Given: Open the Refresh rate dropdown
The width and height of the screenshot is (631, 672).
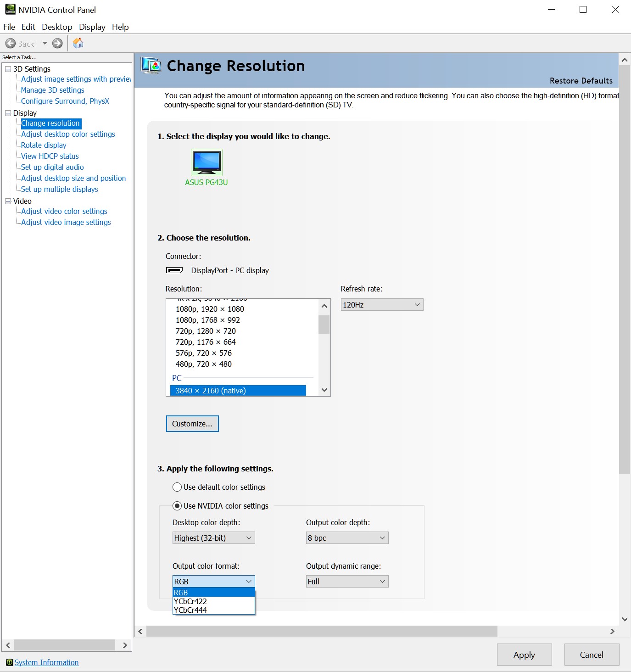Looking at the screenshot, I should tap(382, 305).
